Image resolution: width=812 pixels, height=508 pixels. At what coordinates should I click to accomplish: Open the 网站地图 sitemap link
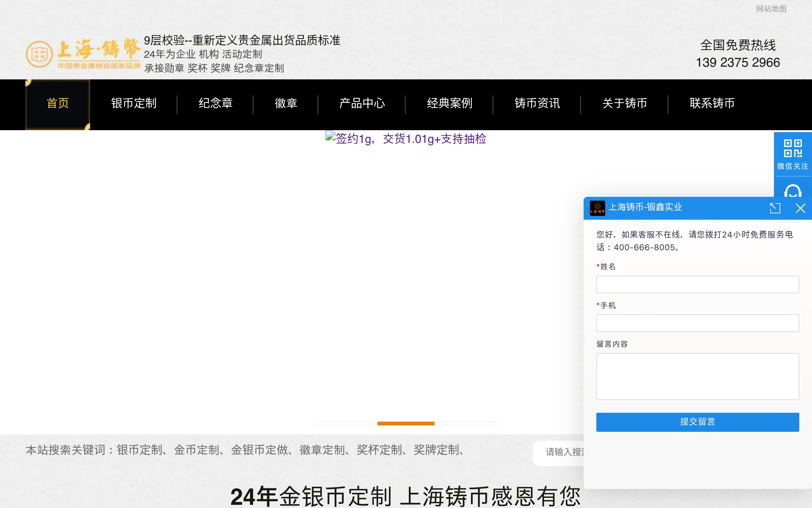pos(771,9)
